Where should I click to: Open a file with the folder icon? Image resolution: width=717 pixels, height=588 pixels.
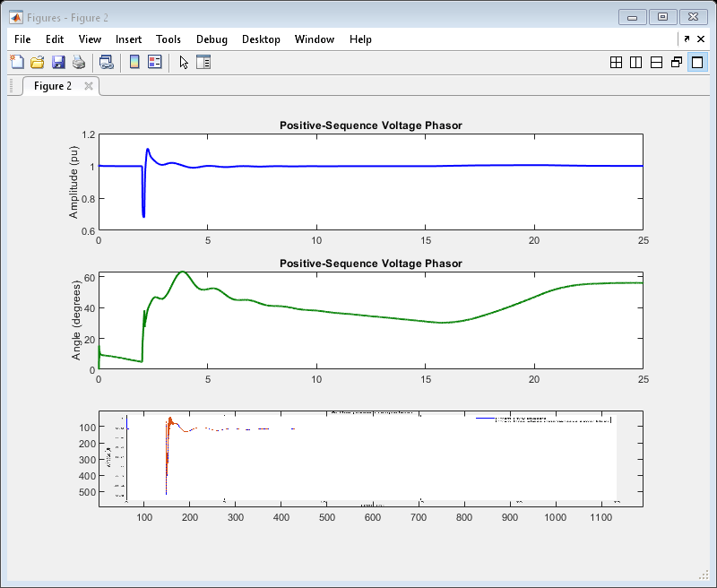click(x=38, y=62)
